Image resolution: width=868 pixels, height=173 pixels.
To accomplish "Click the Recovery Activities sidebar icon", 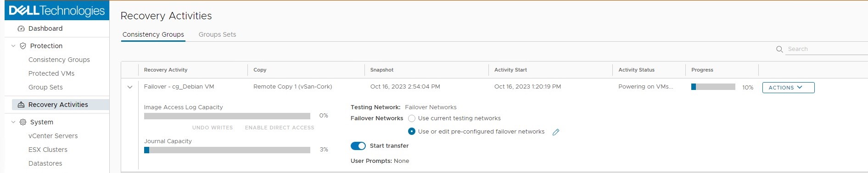I will (x=21, y=105).
